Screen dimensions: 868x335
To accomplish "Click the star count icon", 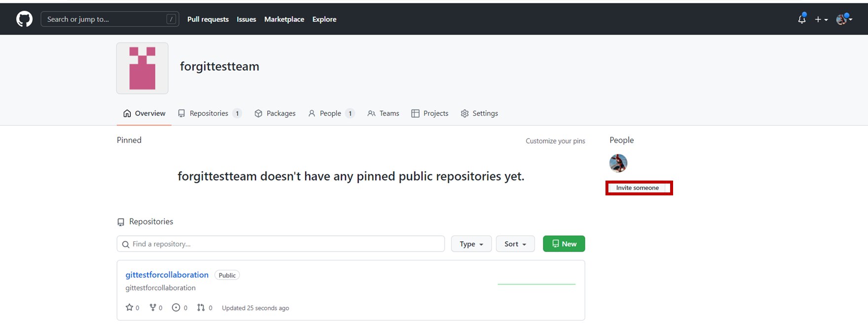I will [x=129, y=307].
